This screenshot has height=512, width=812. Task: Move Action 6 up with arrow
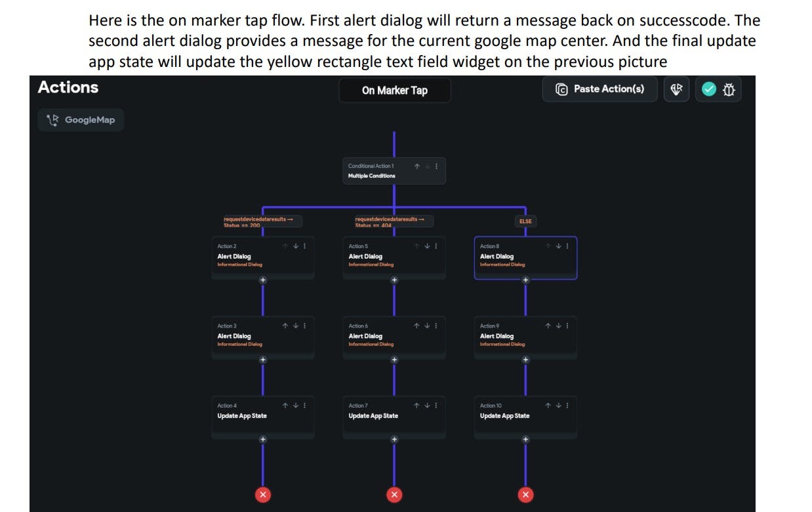point(417,326)
